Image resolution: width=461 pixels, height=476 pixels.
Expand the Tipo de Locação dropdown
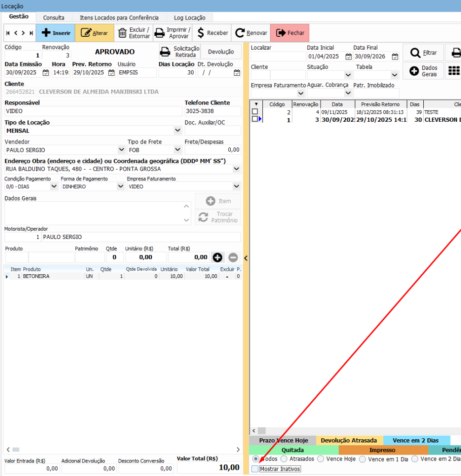point(177,131)
